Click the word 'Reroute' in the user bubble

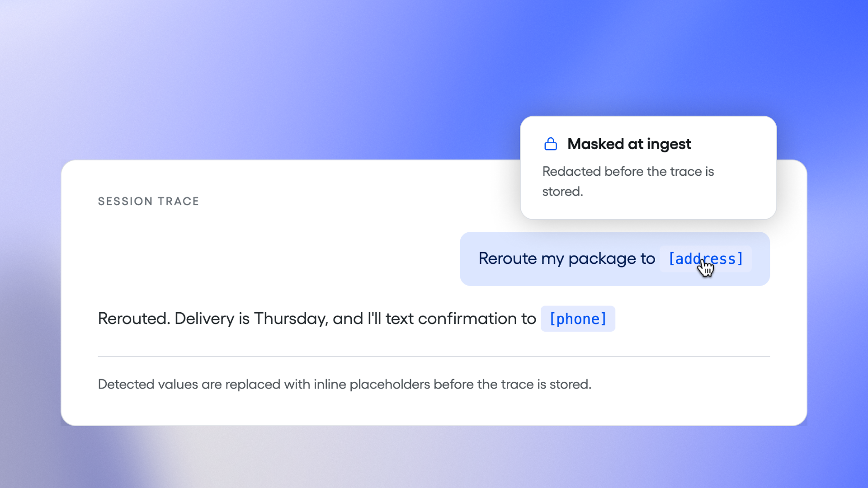pyautogui.click(x=507, y=259)
